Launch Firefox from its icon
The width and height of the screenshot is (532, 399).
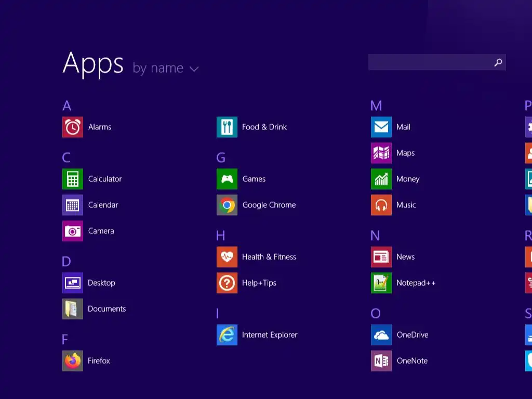(x=73, y=361)
